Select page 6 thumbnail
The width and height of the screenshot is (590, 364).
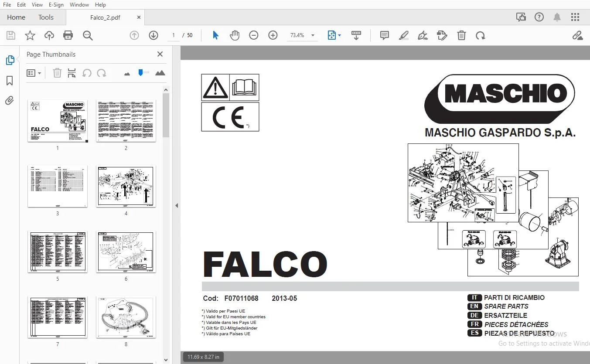(126, 252)
